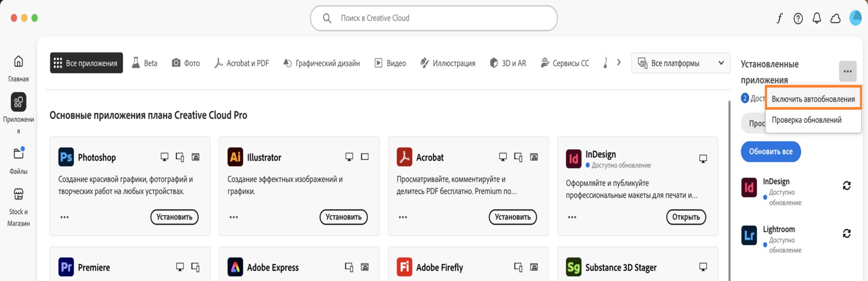Click InDesign icon in installed apps
Image resolution: width=868 pixels, height=281 pixels.
tap(749, 187)
